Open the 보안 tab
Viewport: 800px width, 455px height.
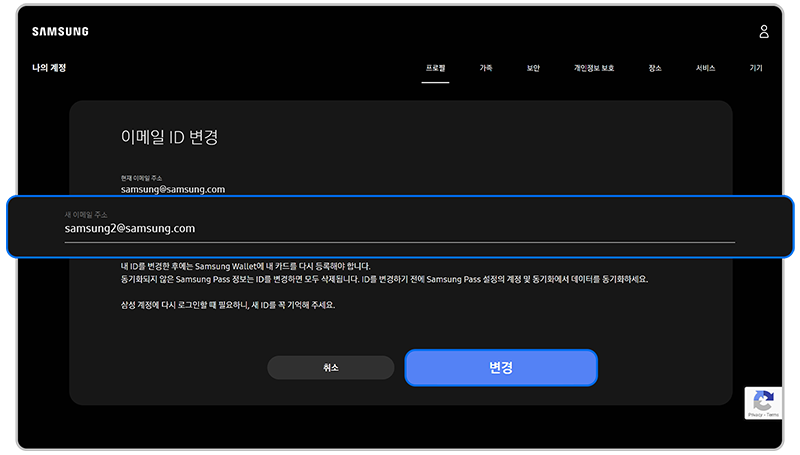click(x=533, y=68)
